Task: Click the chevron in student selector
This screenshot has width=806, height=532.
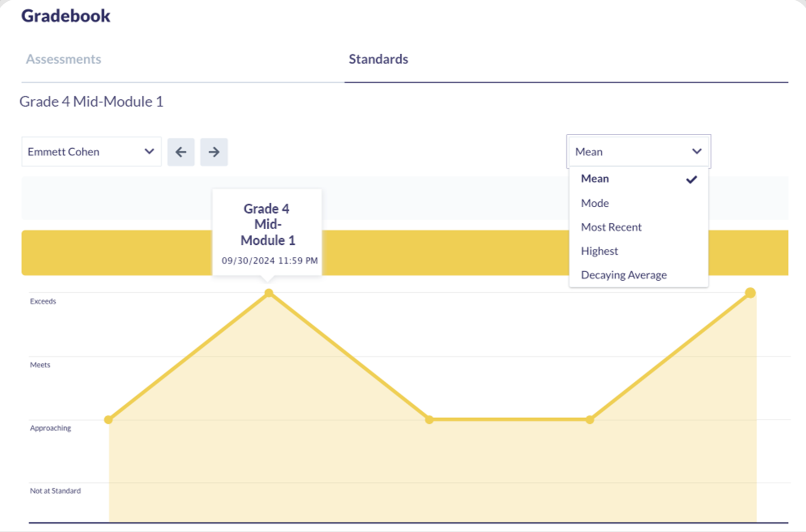Action: tap(149, 152)
